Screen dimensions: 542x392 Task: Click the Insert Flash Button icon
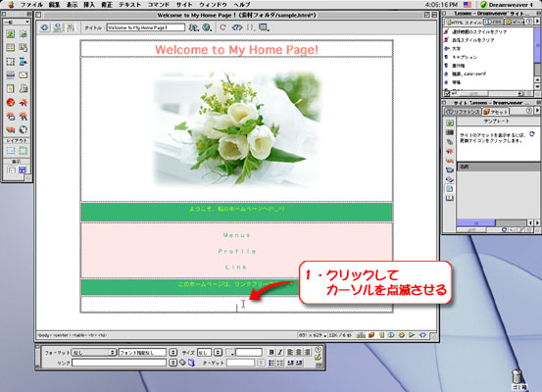(x=11, y=129)
